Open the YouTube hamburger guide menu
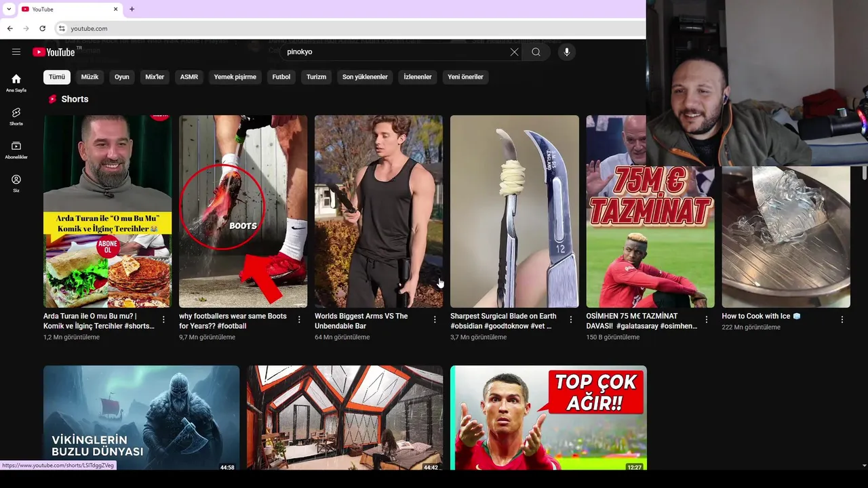 [16, 52]
